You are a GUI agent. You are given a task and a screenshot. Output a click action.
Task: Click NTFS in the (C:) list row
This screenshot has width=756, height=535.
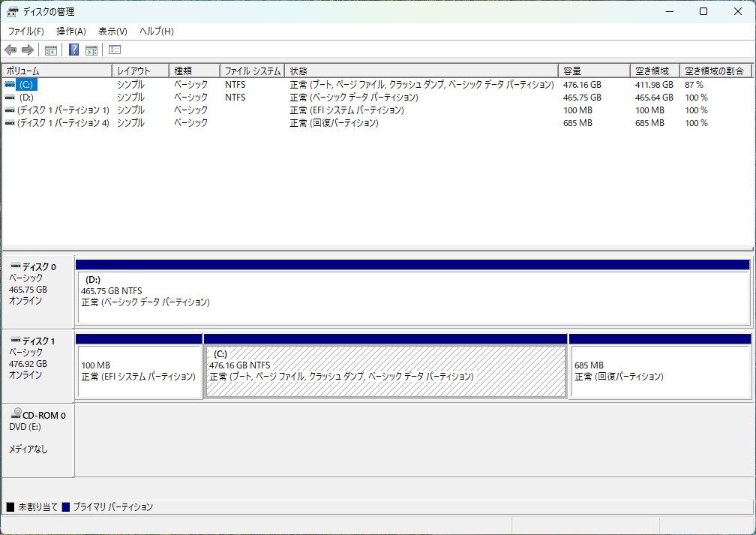[235, 85]
